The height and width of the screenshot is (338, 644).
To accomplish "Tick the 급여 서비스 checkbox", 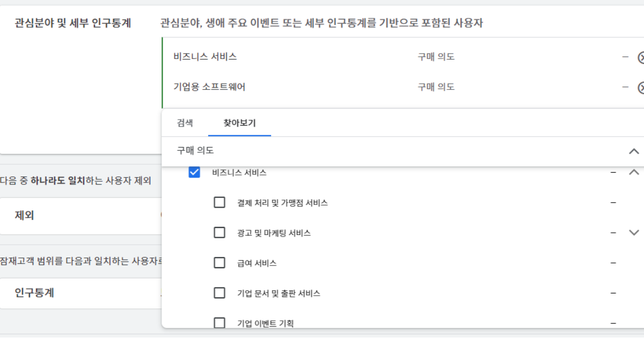I will pos(219,263).
